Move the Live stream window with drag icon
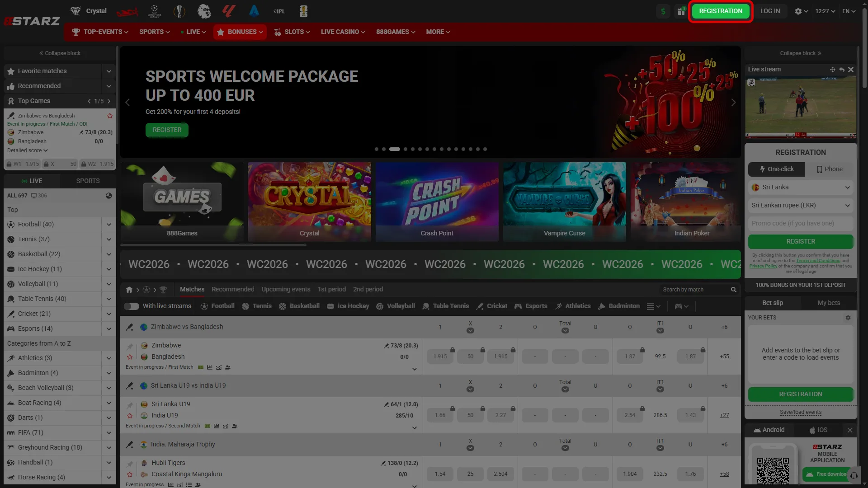Image resolution: width=868 pixels, height=488 pixels. [x=832, y=70]
